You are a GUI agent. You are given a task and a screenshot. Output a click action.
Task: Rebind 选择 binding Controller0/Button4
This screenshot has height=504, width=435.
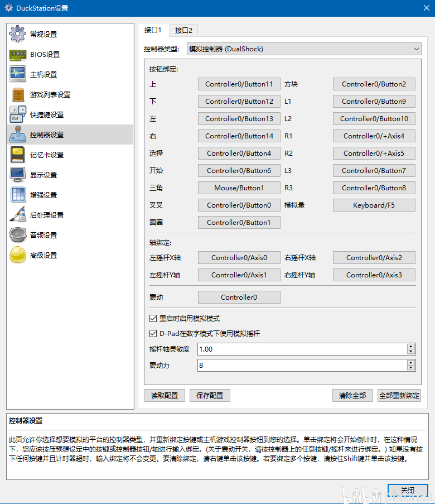(239, 153)
